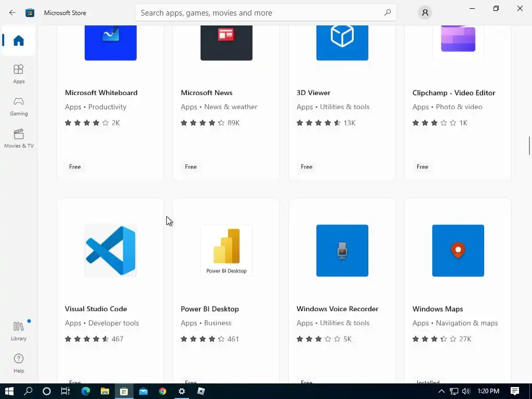Open the user account profile icon
This screenshot has height=399, width=532.
pos(425,12)
